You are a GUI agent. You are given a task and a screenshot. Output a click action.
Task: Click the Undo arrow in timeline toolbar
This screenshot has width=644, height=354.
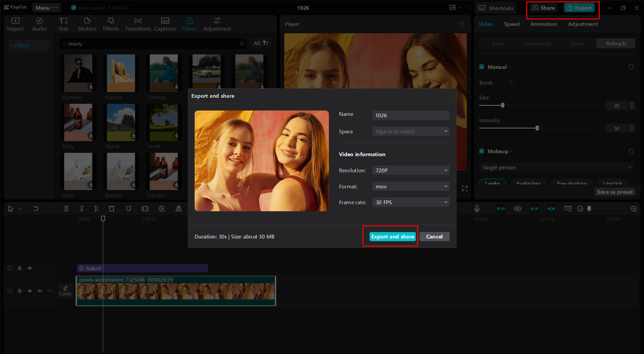(36, 208)
